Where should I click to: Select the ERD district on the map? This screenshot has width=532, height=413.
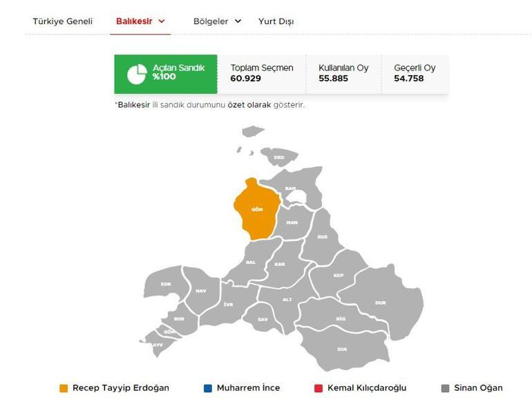pyautogui.click(x=278, y=158)
